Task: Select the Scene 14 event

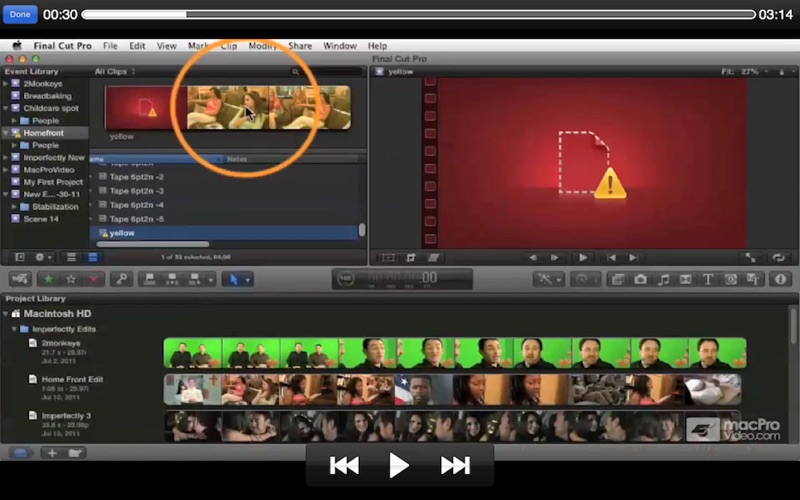Action: pos(41,219)
